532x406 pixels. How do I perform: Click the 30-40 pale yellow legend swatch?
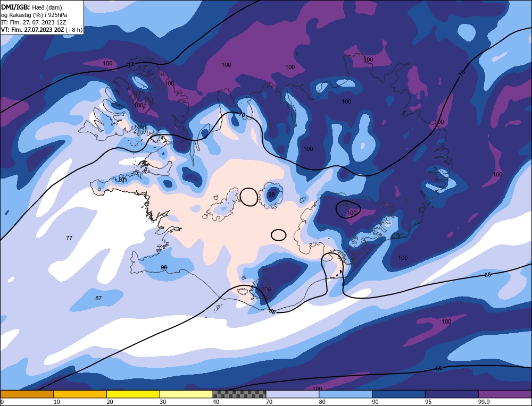186,394
